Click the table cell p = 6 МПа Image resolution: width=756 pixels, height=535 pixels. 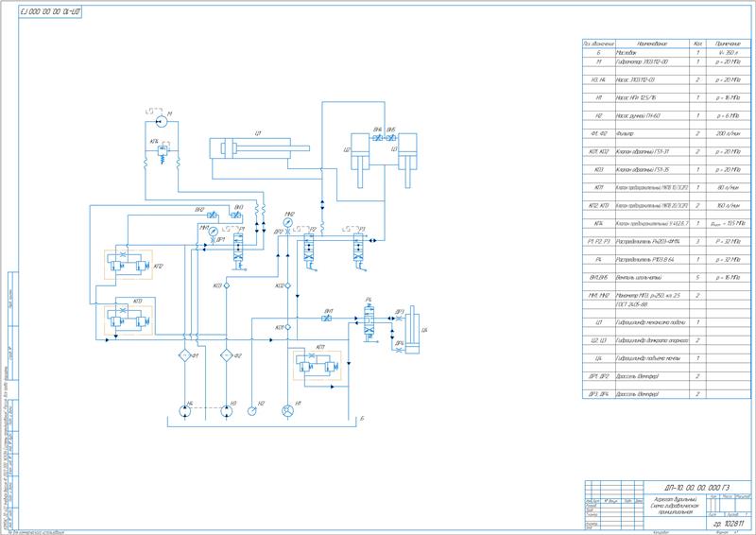pyautogui.click(x=728, y=115)
